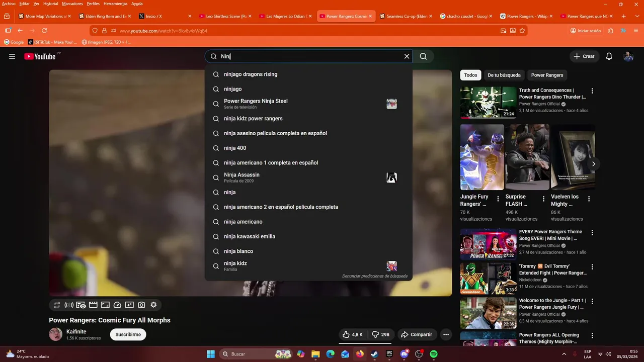The height and width of the screenshot is (362, 644).
Task: Click the Compartir share button
Action: [417, 334]
